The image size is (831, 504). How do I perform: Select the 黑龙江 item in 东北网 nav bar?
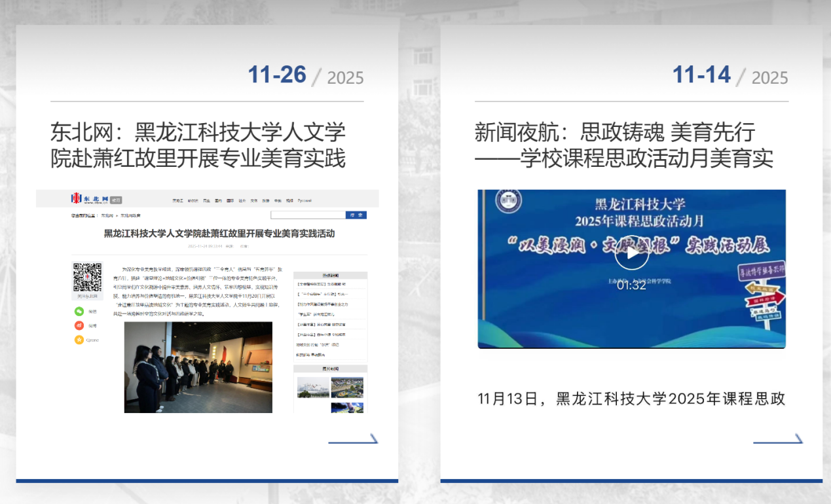tap(177, 200)
